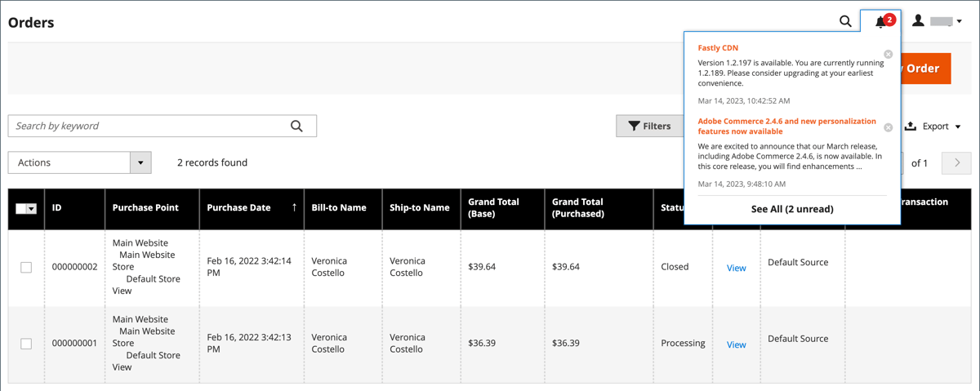Toggle the select-all checkbox in table header
Screen dimensions: 980x391
21,209
